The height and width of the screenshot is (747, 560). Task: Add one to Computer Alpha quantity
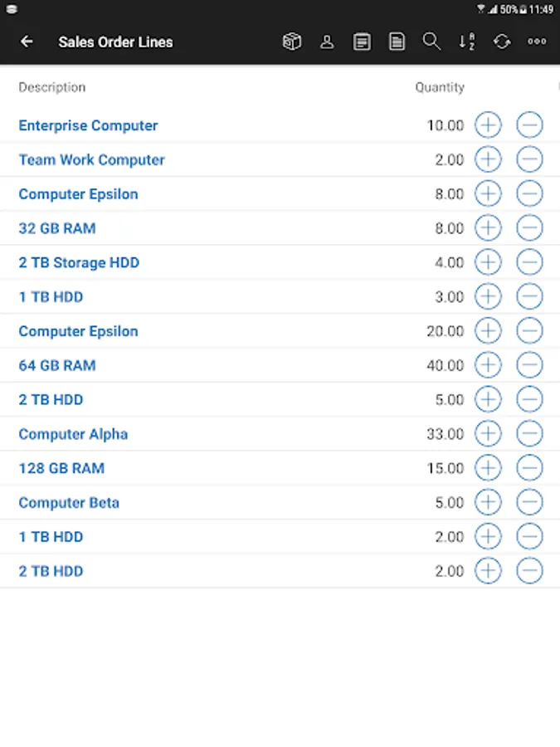tap(488, 433)
